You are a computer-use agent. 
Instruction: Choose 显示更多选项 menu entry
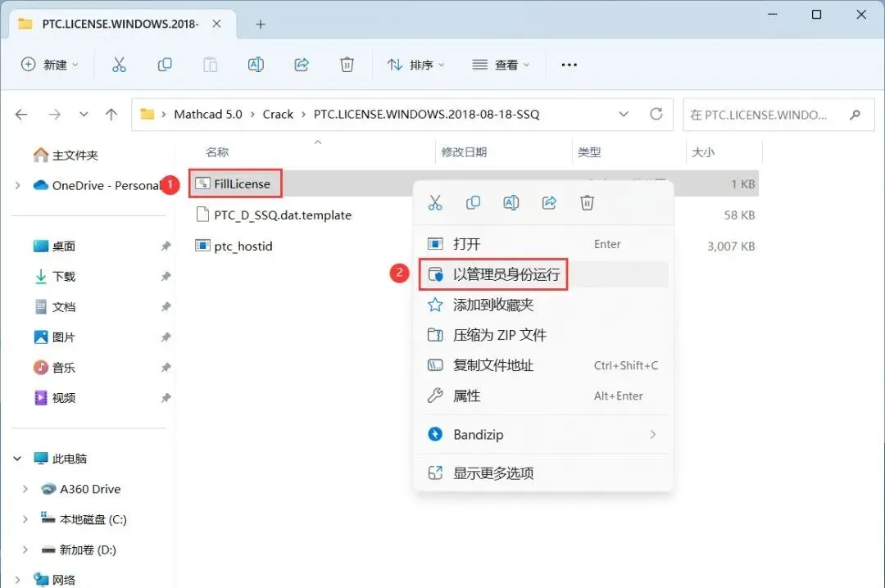543,473
